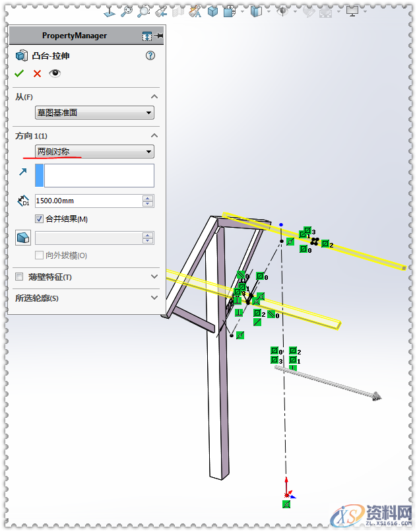The width and height of the screenshot is (417, 532).
Task: Select the Zoom to Fit tool
Action: (x=127, y=11)
